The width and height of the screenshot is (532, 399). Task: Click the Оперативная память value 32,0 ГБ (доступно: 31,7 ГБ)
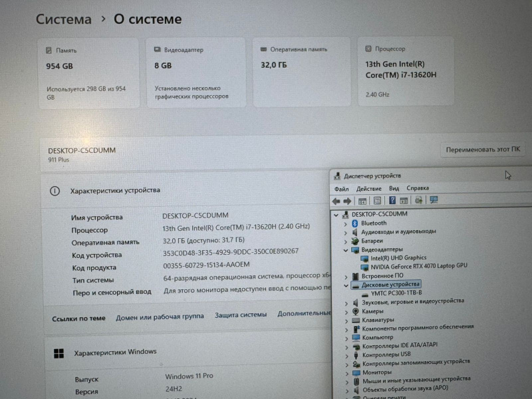click(x=203, y=240)
